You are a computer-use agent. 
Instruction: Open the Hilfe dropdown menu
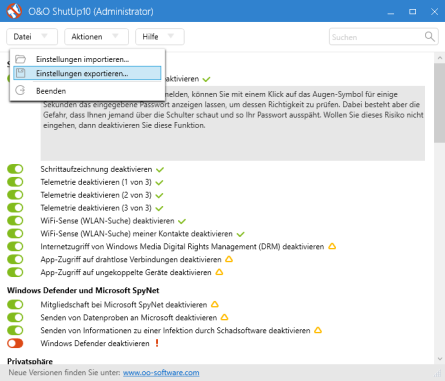click(x=160, y=37)
